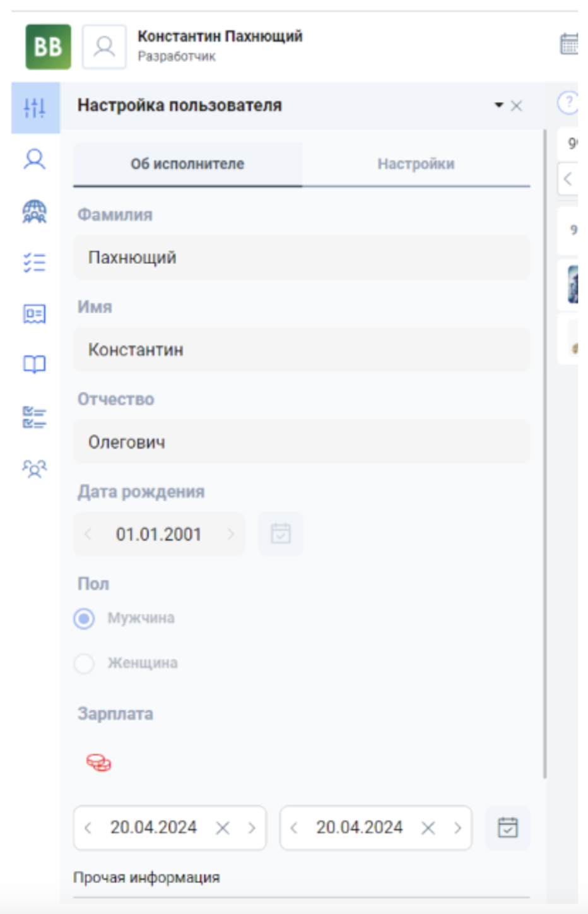
Task: Click the Отчество field with Олегович
Action: tap(302, 442)
